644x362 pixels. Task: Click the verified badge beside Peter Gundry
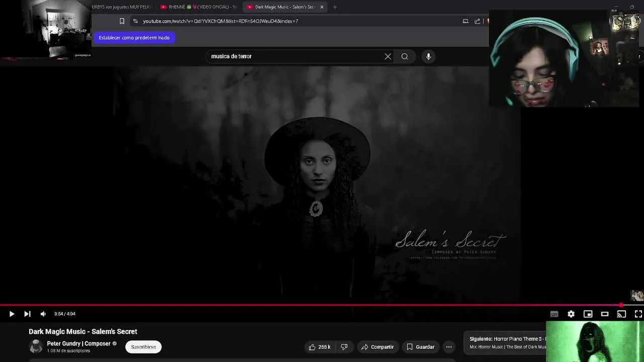[x=115, y=344]
